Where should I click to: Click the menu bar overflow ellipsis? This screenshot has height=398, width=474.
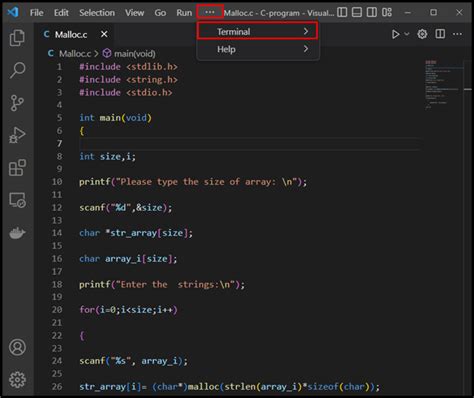(210, 12)
